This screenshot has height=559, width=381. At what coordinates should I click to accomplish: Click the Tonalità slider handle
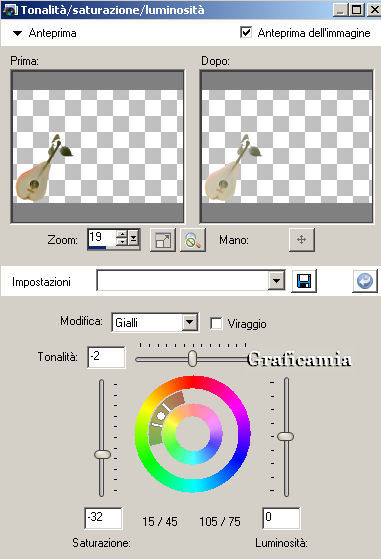[192, 359]
